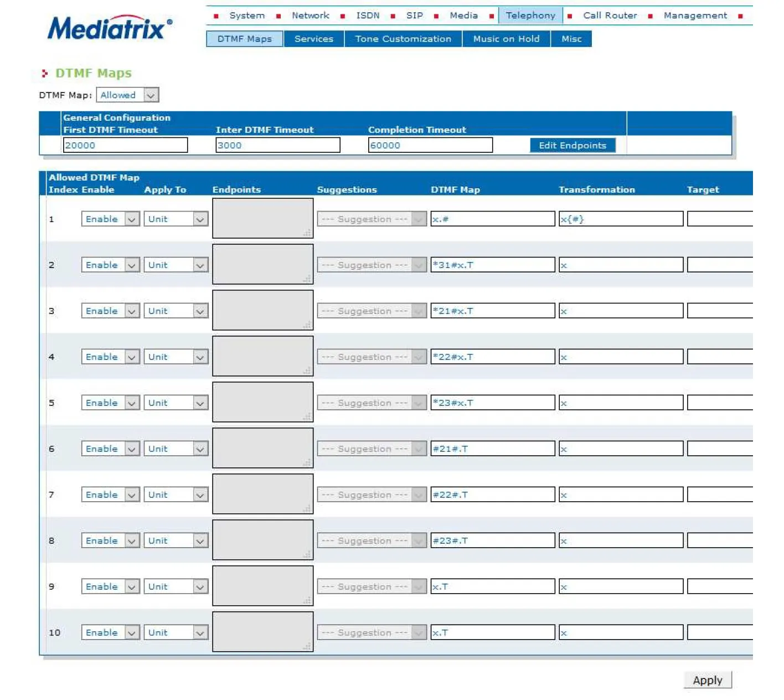Select the Endpoints box for index 5

pyautogui.click(x=262, y=403)
